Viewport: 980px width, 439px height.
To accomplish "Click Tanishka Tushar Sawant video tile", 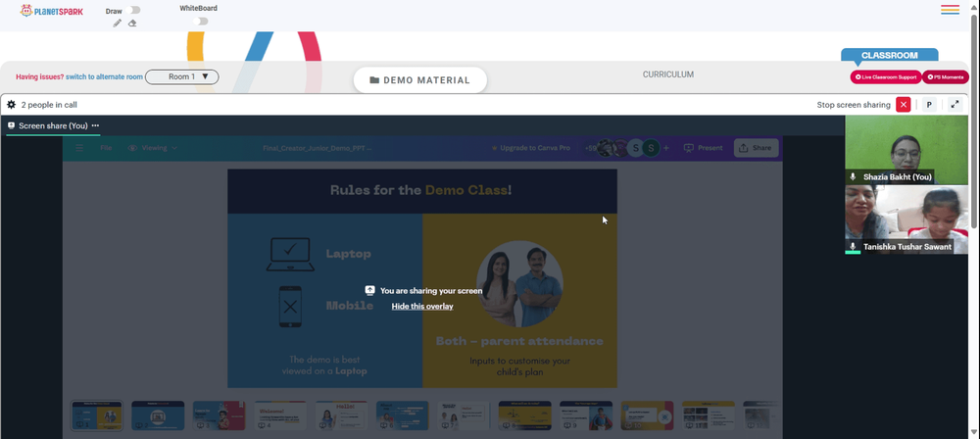I will pyautogui.click(x=906, y=219).
